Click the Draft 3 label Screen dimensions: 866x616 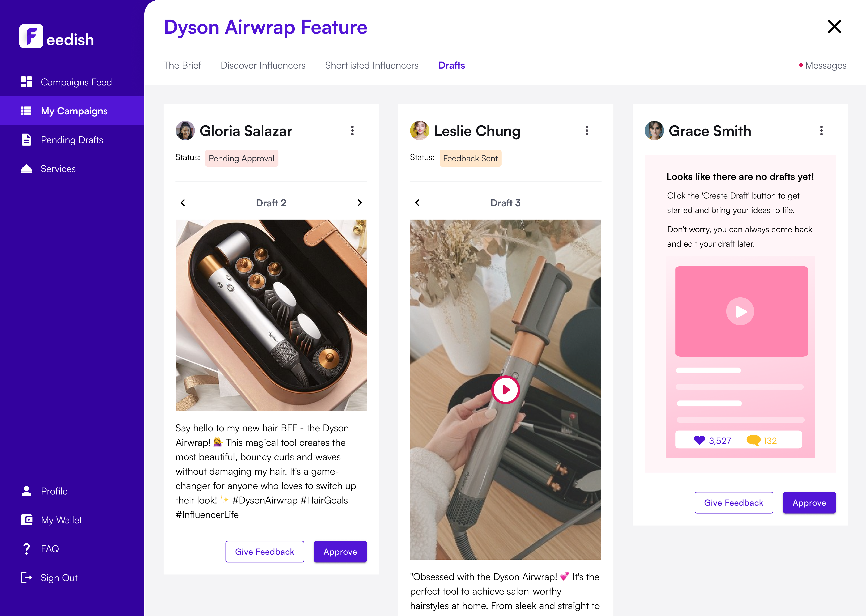[x=505, y=203]
